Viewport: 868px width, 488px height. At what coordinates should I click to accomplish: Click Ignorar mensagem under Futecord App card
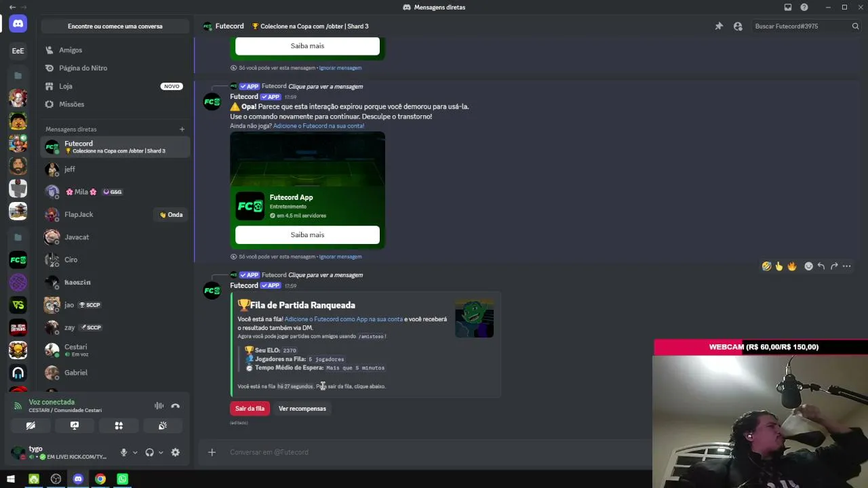(x=340, y=257)
